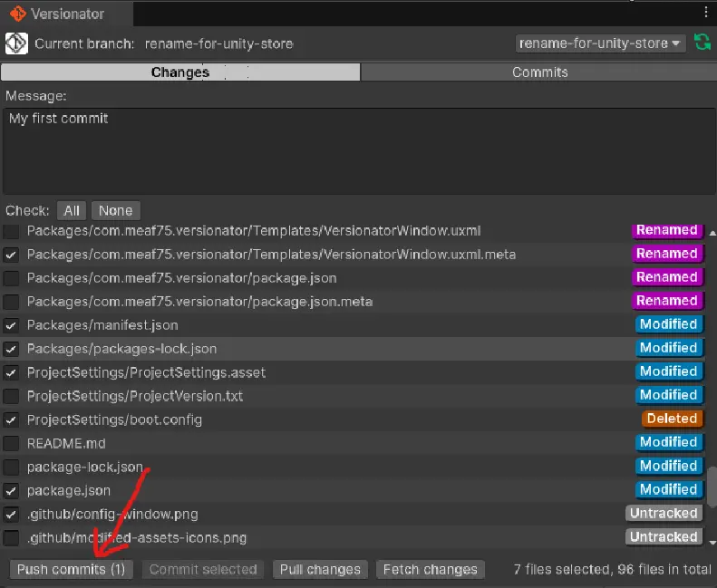Click the Fetch changes button
Screen dimensions: 717x588
click(x=430, y=570)
